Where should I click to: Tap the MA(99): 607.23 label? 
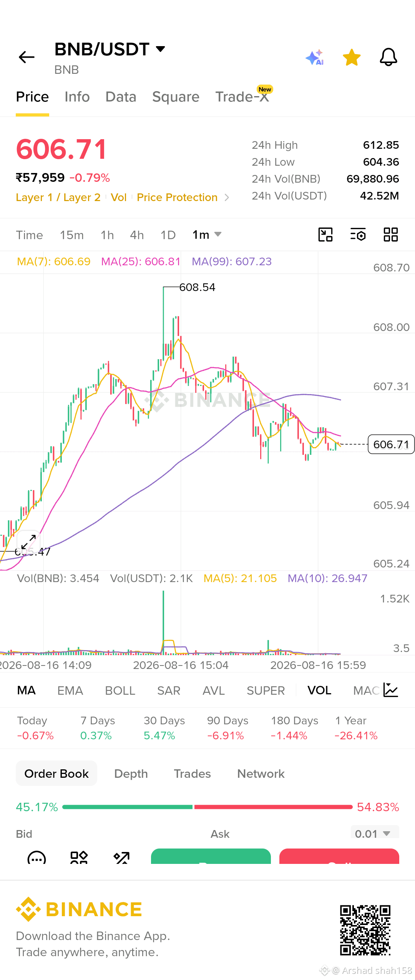pos(232,261)
